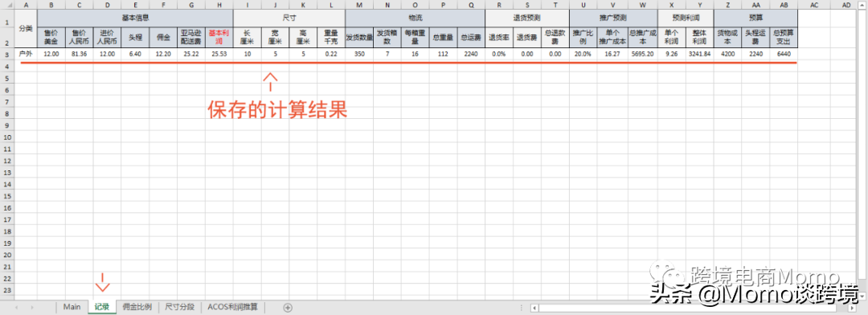Image resolution: width=868 pixels, height=315 pixels.
Task: Click the 头程 header cell
Action: tap(135, 37)
